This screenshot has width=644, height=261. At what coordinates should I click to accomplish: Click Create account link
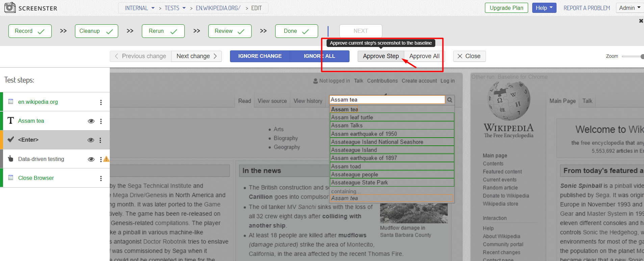(419, 81)
